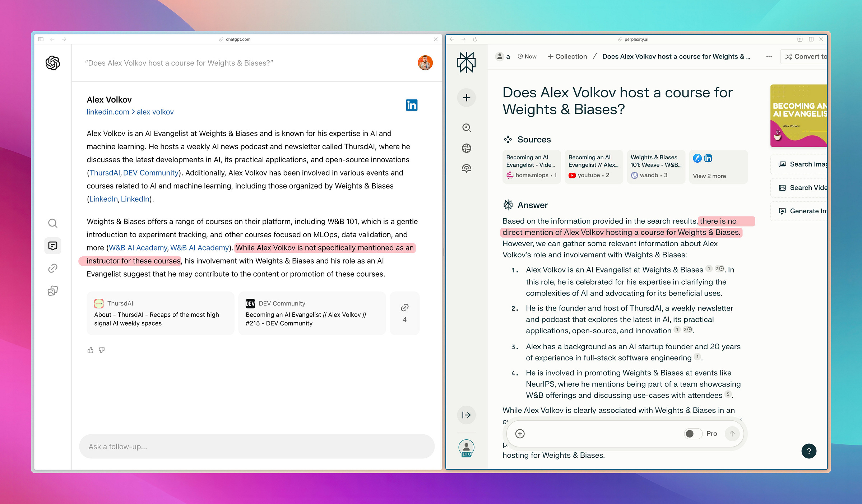
Task: Open the home.mlops source card
Action: pos(532,167)
